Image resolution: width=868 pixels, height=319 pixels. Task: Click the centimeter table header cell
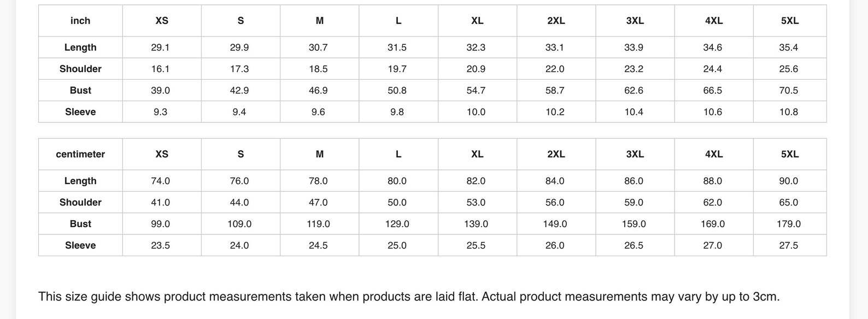pyautogui.click(x=80, y=154)
